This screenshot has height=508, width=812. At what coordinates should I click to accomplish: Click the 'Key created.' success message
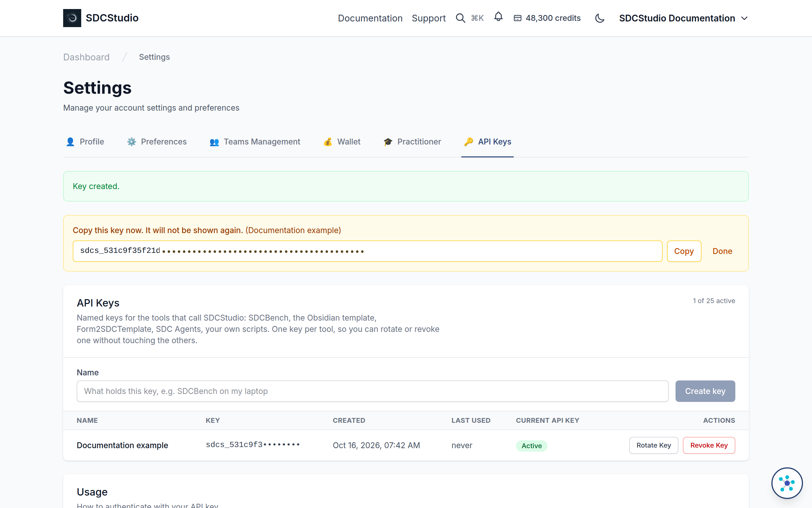[96, 186]
